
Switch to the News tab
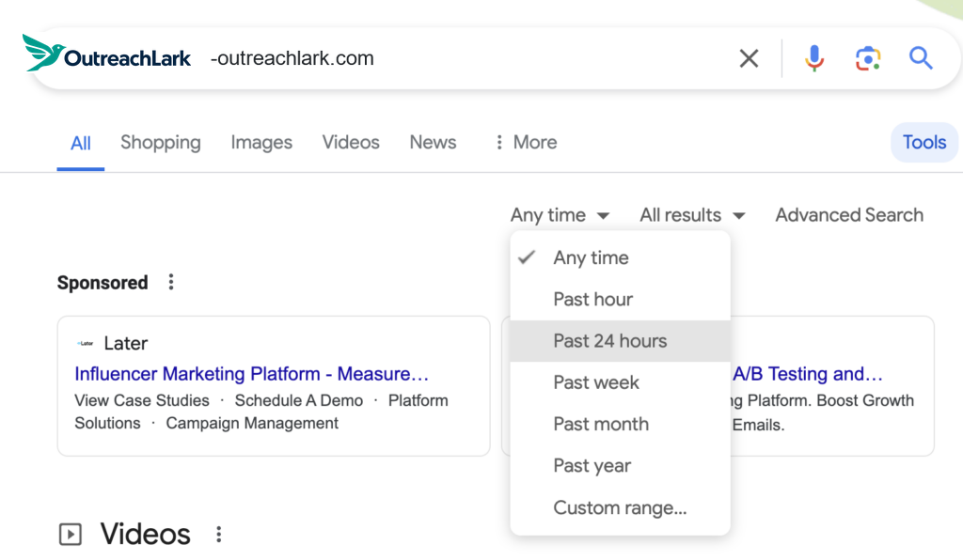point(433,142)
